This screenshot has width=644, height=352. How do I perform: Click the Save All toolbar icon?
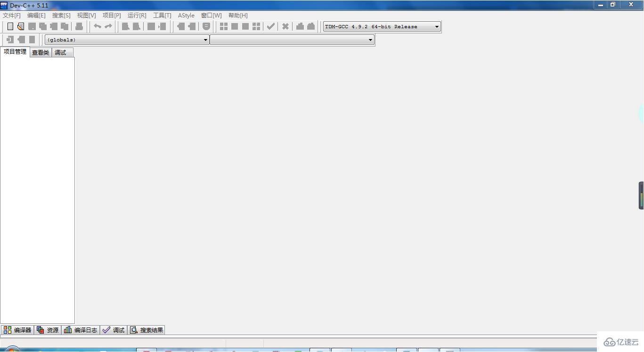coord(43,26)
